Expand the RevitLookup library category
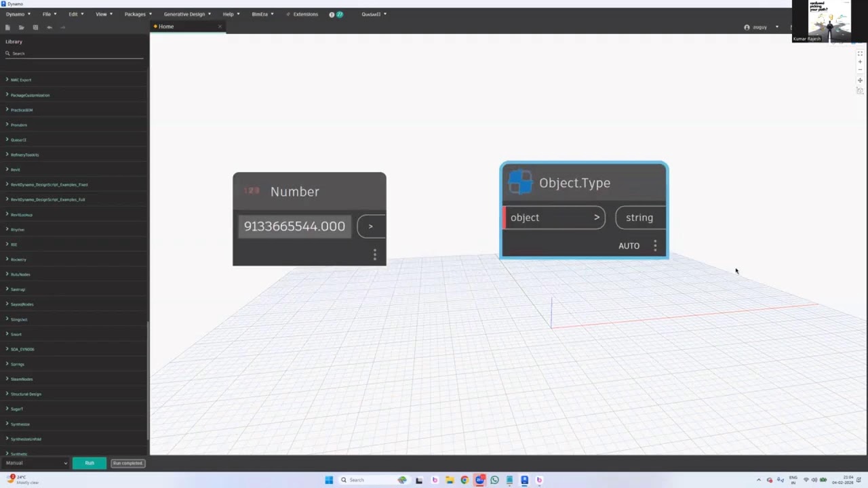Screen dimensions: 868x488 tap(73, 215)
